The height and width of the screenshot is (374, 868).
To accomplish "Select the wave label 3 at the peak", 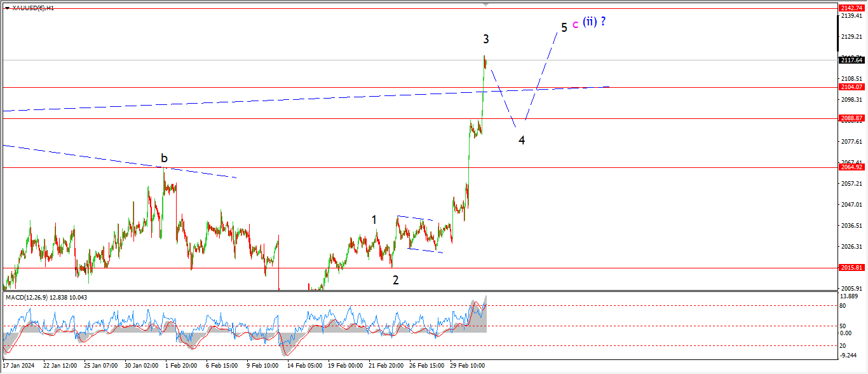I will coord(486,39).
